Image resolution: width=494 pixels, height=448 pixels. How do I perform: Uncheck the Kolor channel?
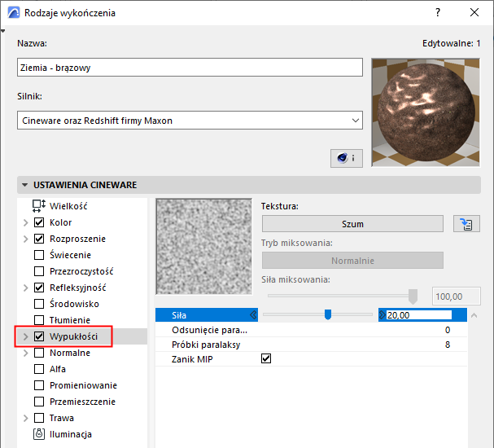click(x=39, y=222)
